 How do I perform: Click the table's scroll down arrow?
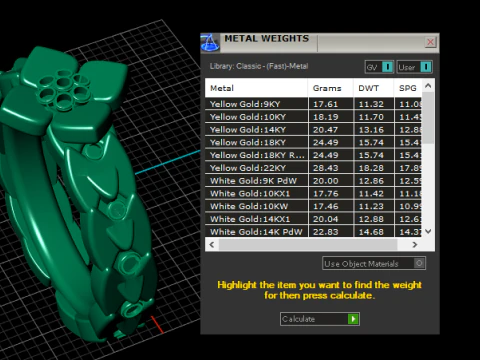[428, 231]
